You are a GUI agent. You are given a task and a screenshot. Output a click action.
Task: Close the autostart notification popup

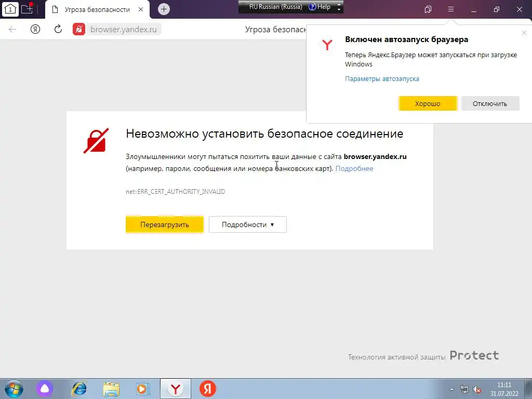point(524,33)
